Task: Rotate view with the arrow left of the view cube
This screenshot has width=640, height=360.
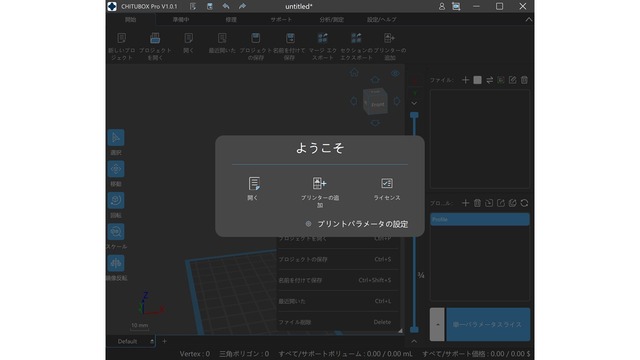Action: tap(354, 101)
